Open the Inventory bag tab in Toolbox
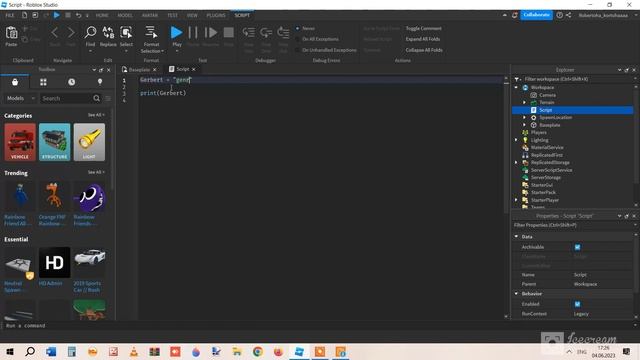Viewport: 640px width, 360px height. coord(15,82)
